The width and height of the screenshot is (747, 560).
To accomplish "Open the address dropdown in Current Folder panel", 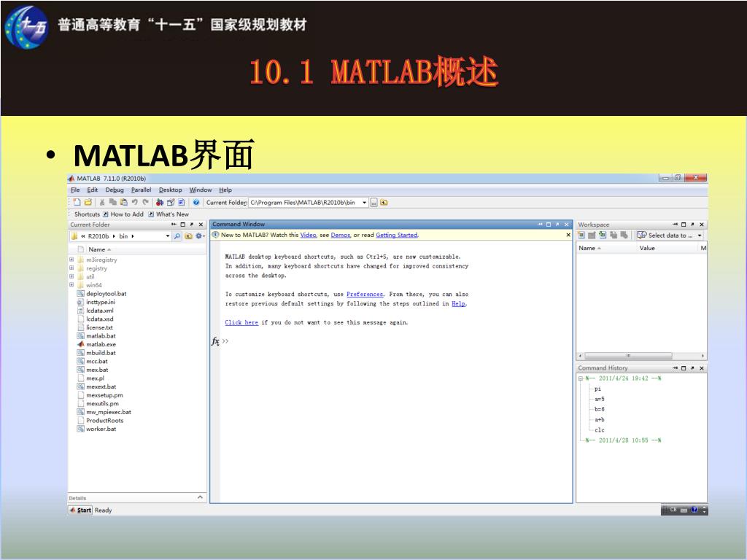I will coord(168,236).
